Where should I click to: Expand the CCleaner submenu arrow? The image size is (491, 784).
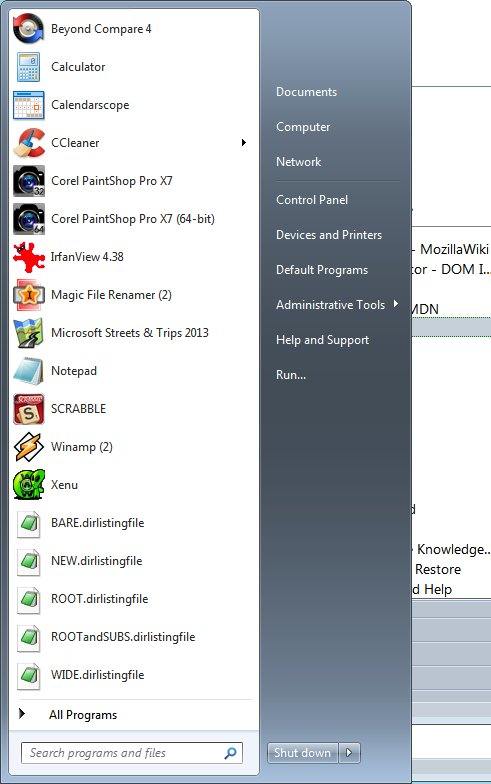point(244,142)
